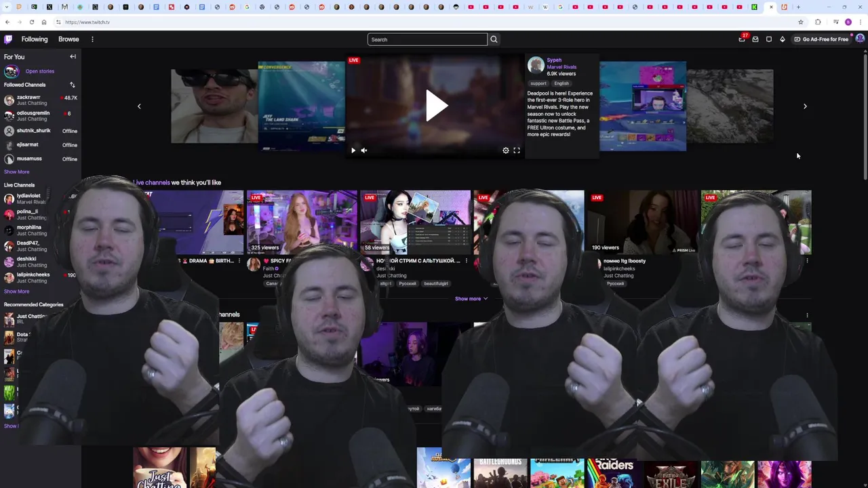Open the browser extensions puzzle icon
Screen dimensions: 868x488
click(x=818, y=22)
